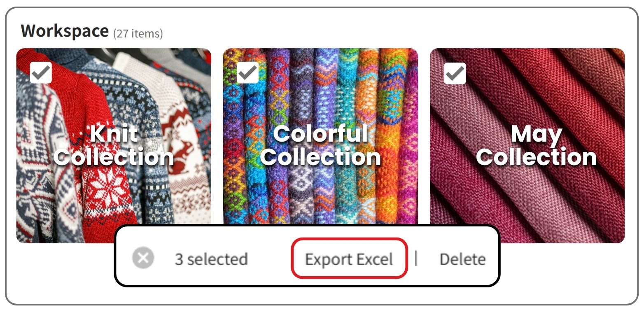644x310 pixels.
Task: Deselect the May Collection checkbox
Action: coord(455,73)
